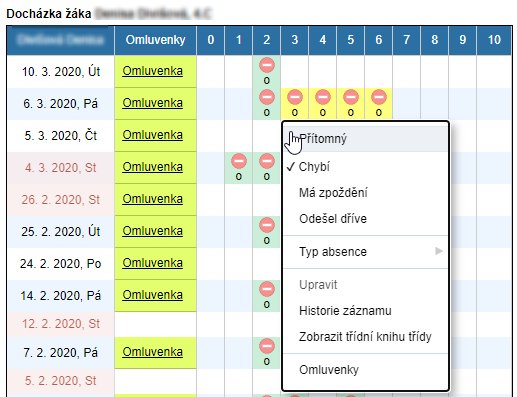The image size is (517, 397).
Task: Click column header for hour 2
Action: click(x=267, y=40)
